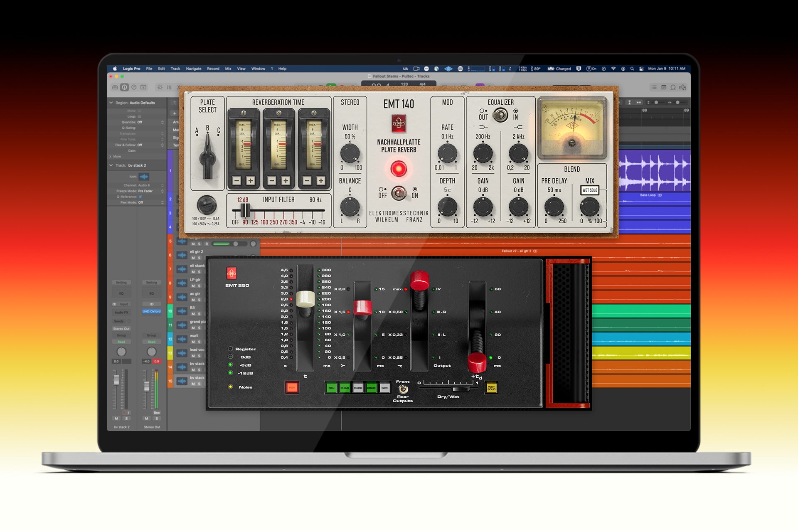Toggle the CHOR program button on EMT 250
This screenshot has height=532, width=798.
pyautogui.click(x=358, y=388)
